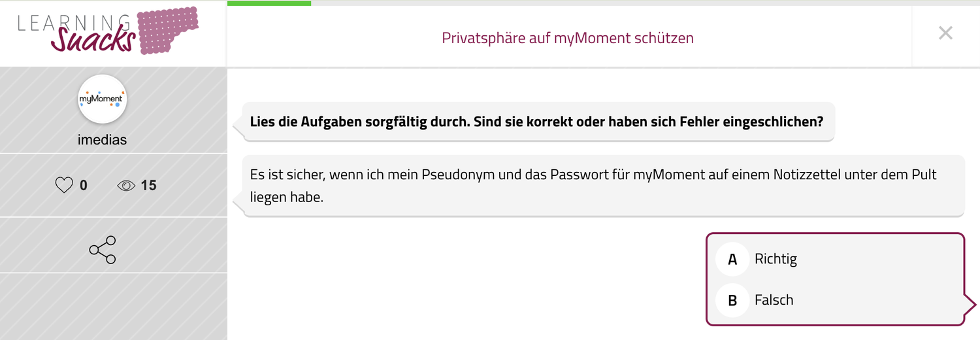Click the view count 15
Viewport: 980px width, 340px height.
coord(149,186)
